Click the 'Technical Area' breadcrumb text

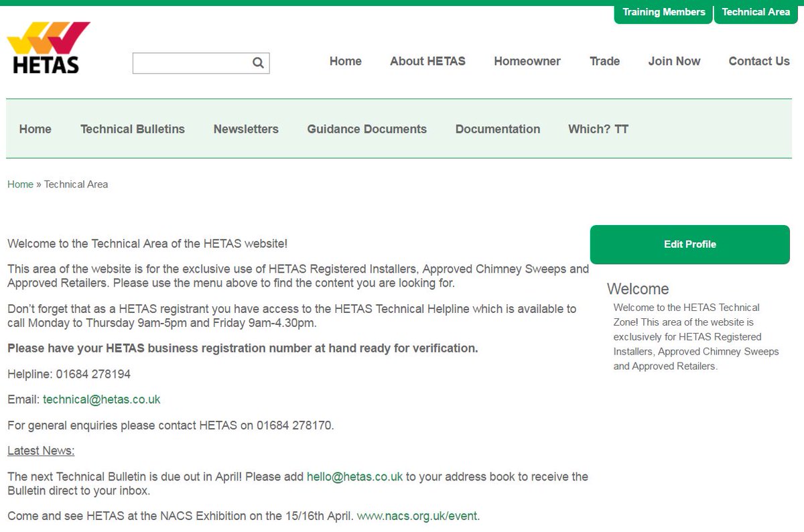point(76,184)
